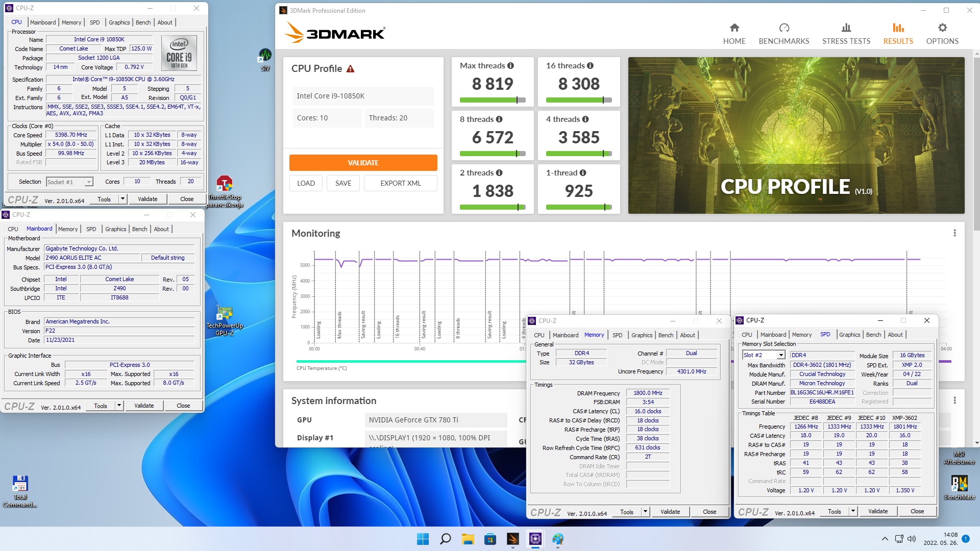The width and height of the screenshot is (980, 551).
Task: Click info icon next to 2 threads
Action: click(x=499, y=172)
